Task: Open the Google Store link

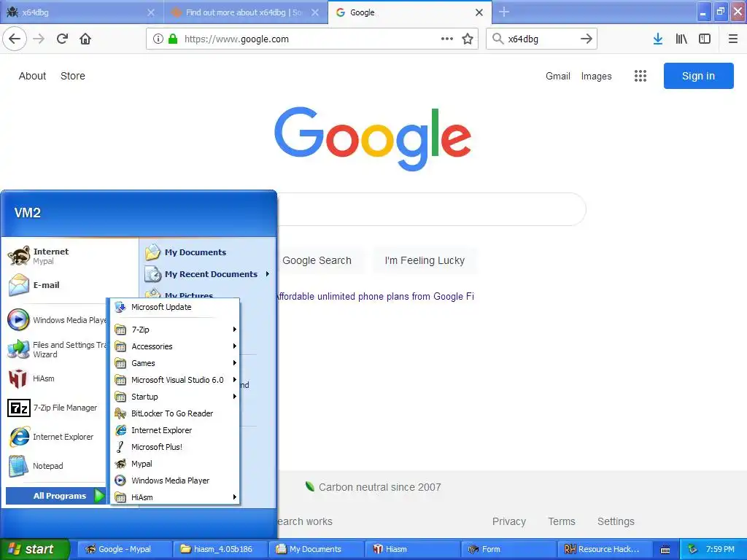Action: click(x=73, y=76)
